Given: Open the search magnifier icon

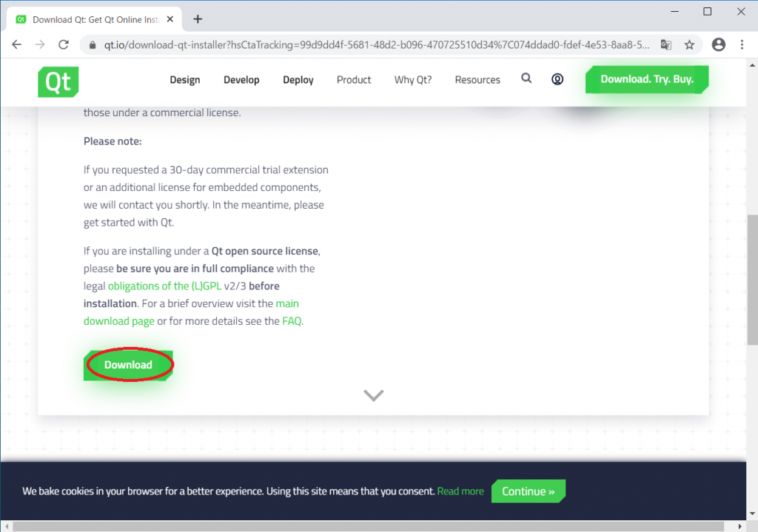Looking at the screenshot, I should pos(526,79).
